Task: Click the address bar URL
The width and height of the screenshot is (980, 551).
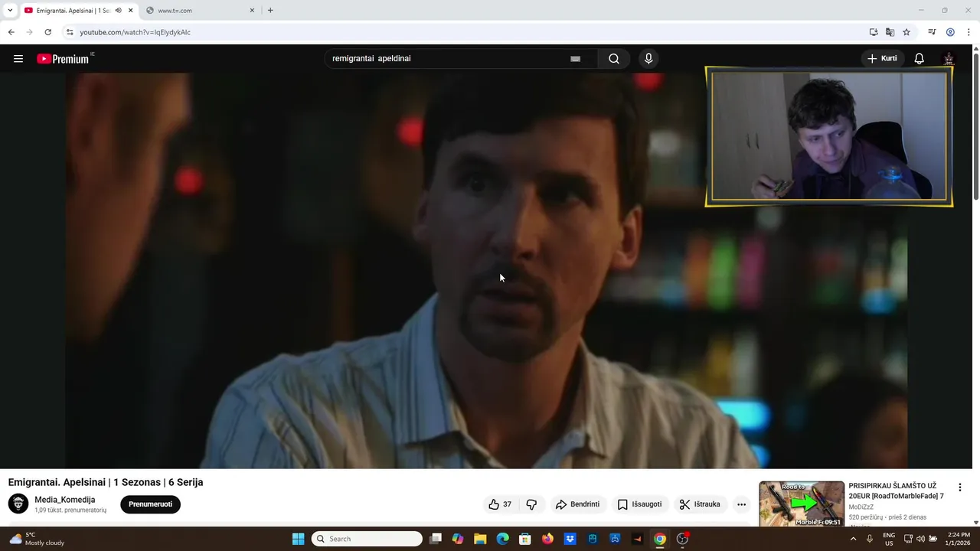Action: (x=136, y=32)
